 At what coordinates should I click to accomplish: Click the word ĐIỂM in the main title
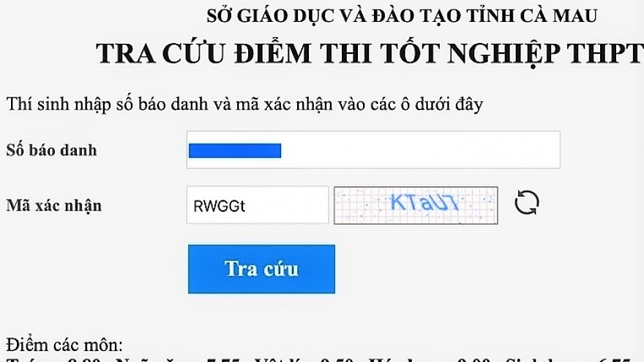(273, 53)
